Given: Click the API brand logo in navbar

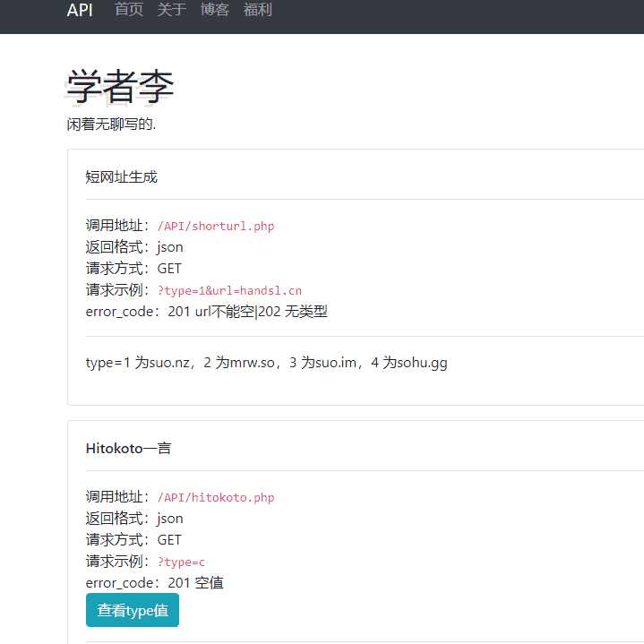Looking at the screenshot, I should (80, 10).
